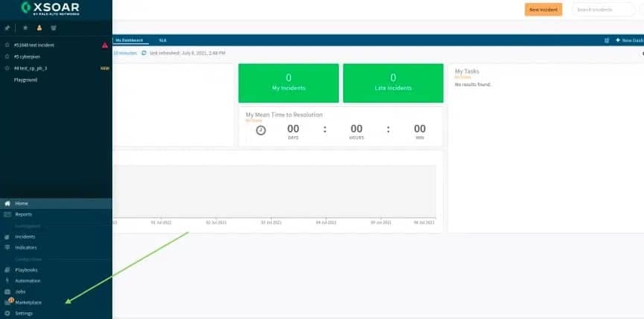Viewport: 644px width, 319px height.
Task: Select the user profile icon in sidebar header
Action: point(39,28)
